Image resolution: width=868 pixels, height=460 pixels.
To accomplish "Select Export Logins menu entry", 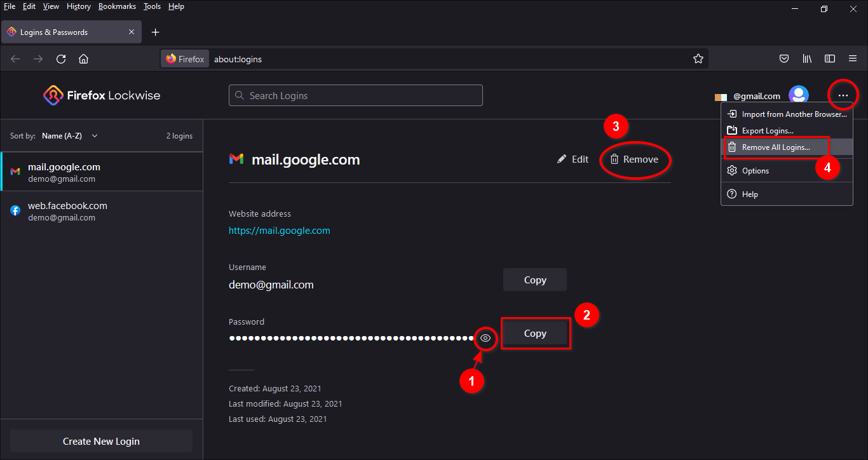I will pos(787,130).
